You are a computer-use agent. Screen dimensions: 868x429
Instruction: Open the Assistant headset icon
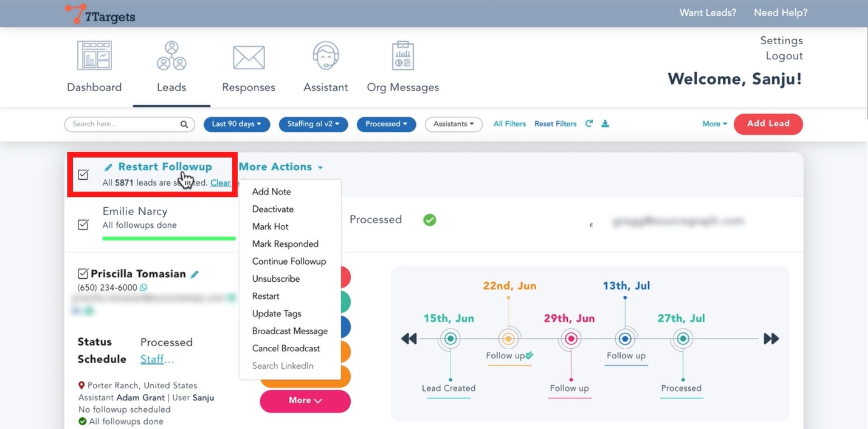pyautogui.click(x=325, y=56)
